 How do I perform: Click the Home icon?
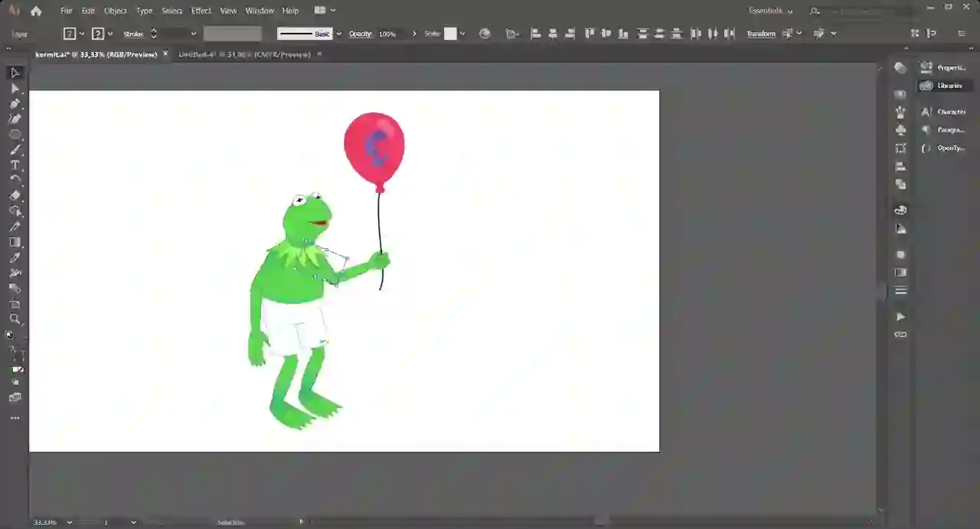(x=36, y=11)
